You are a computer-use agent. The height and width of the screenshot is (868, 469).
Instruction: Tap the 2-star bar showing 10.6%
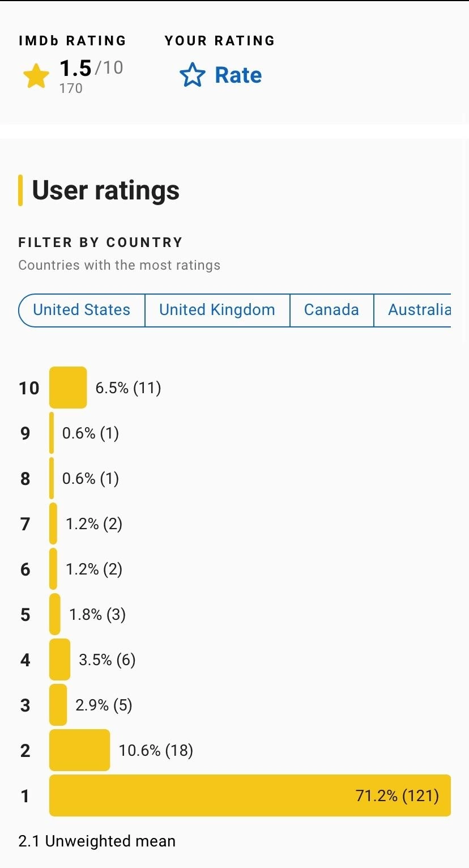[80, 750]
